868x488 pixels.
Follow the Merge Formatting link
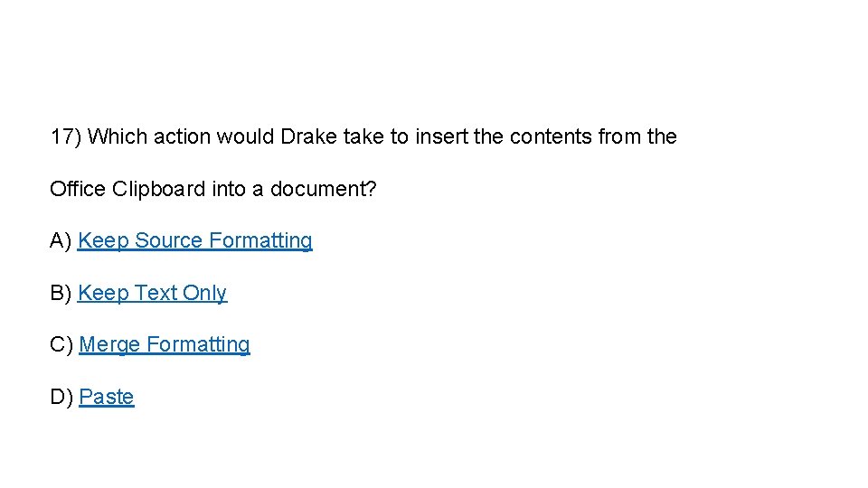click(165, 344)
